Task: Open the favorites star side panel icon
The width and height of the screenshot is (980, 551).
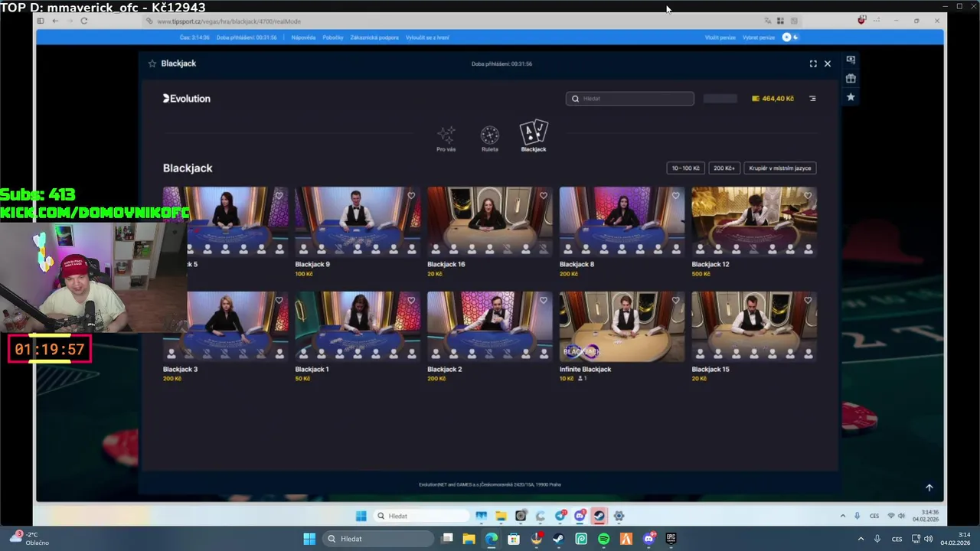Action: coord(851,97)
